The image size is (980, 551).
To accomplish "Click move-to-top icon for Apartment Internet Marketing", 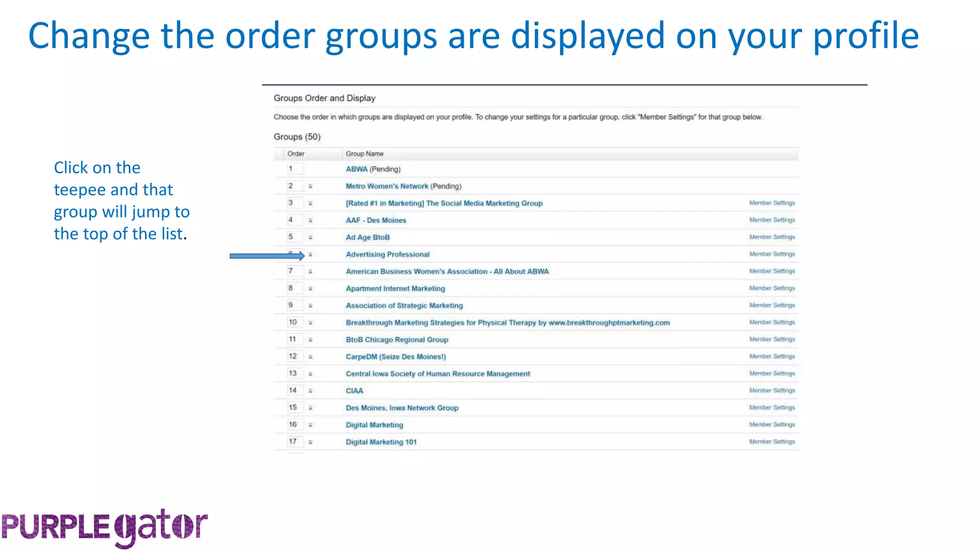I will (310, 289).
